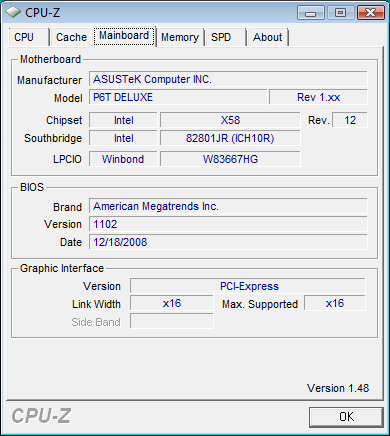Image resolution: width=390 pixels, height=436 pixels.
Task: Click the Southbridge 82801JR (ICH10R) field
Action: pyautogui.click(x=230, y=138)
